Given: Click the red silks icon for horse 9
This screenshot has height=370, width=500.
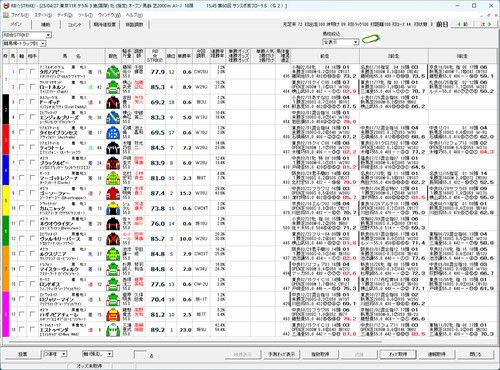Looking at the screenshot, I should [x=113, y=193].
